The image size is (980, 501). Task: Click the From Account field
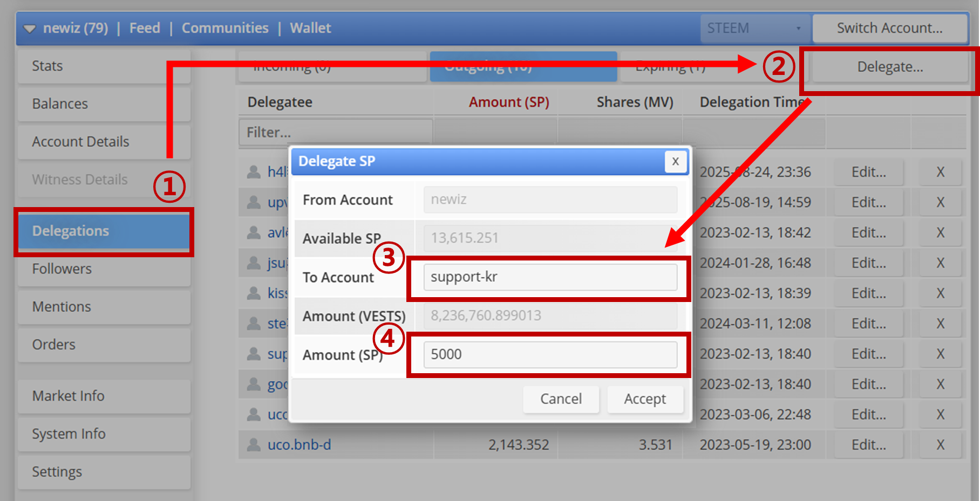550,200
